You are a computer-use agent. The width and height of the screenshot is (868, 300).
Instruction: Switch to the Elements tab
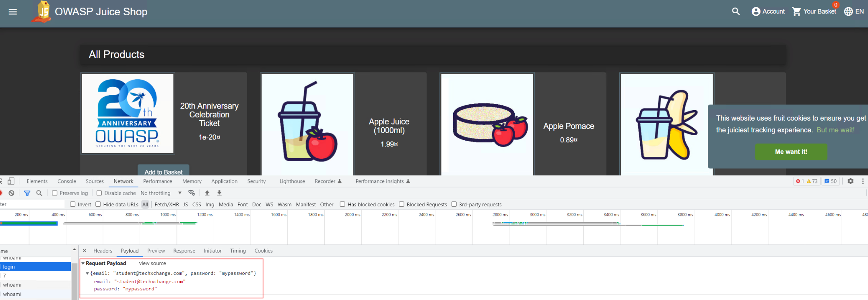pyautogui.click(x=37, y=181)
